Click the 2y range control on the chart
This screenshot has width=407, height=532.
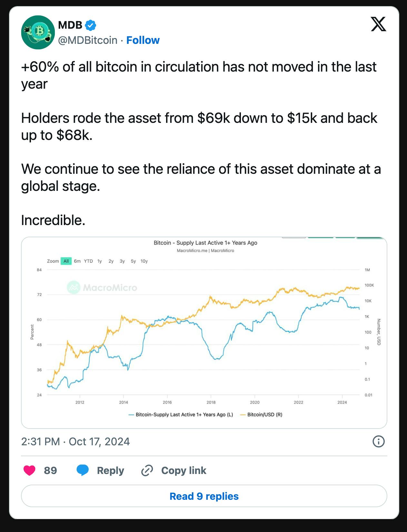(x=111, y=261)
